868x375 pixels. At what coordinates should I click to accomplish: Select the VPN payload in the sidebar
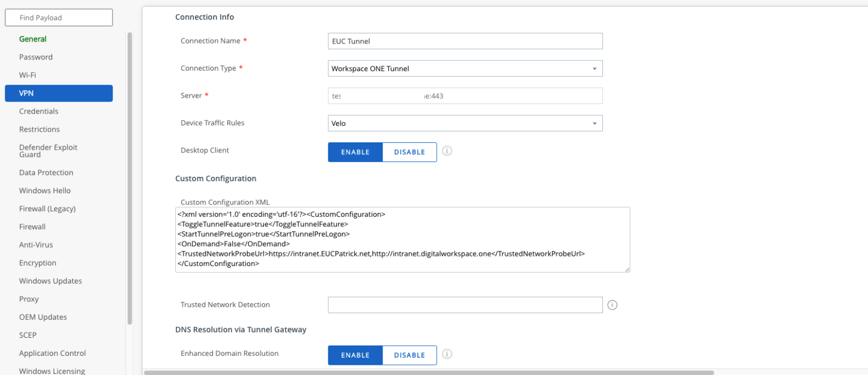click(59, 93)
